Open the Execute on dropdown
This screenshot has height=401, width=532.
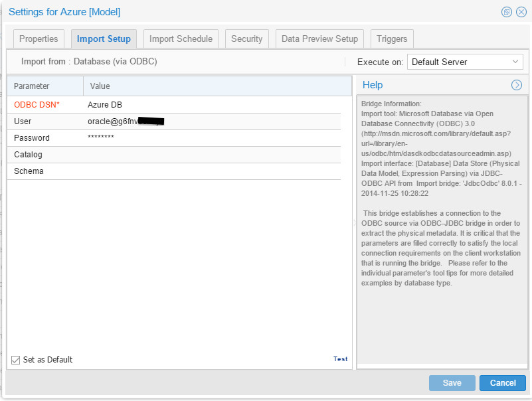(x=465, y=62)
